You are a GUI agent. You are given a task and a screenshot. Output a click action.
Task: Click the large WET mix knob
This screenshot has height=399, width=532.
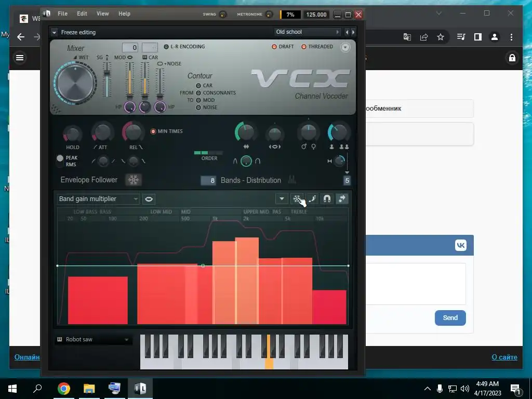tap(75, 83)
